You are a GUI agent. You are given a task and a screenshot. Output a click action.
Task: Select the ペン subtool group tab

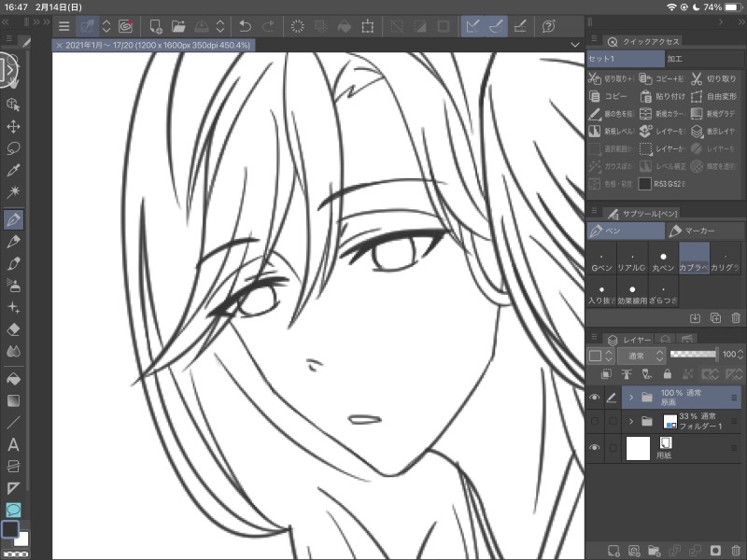[x=626, y=231]
